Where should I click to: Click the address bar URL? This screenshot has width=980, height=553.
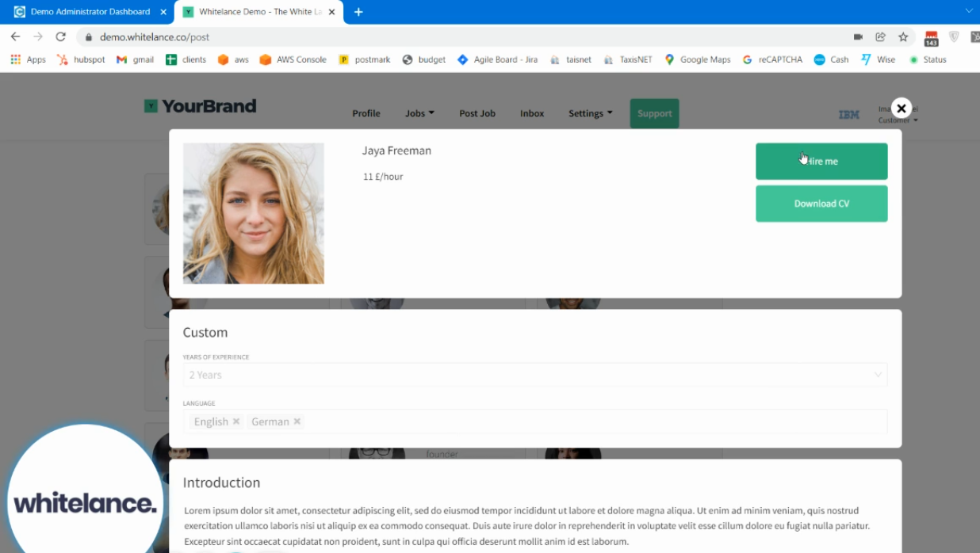(155, 37)
